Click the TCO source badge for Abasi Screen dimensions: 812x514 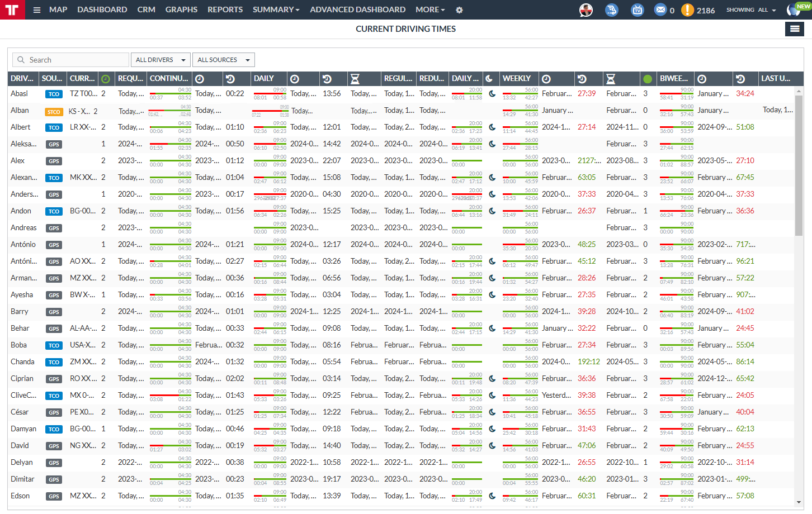pyautogui.click(x=54, y=94)
